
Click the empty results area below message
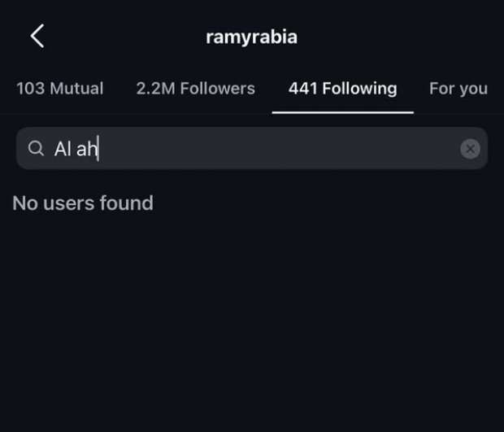pyautogui.click(x=252, y=325)
